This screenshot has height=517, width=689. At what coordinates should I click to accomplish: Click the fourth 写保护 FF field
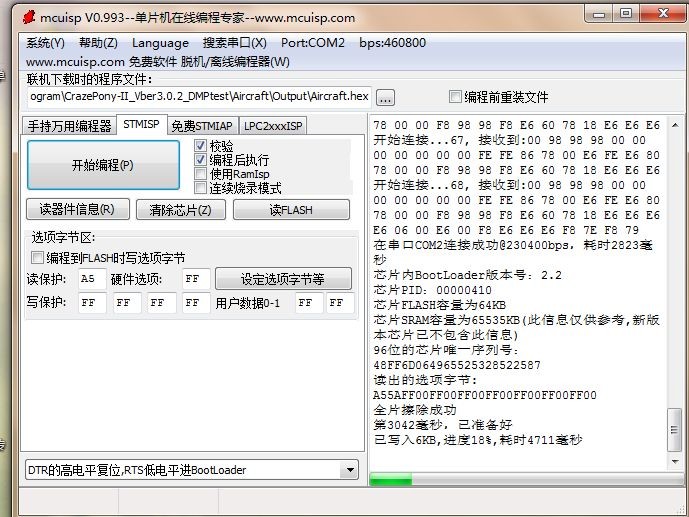196,303
